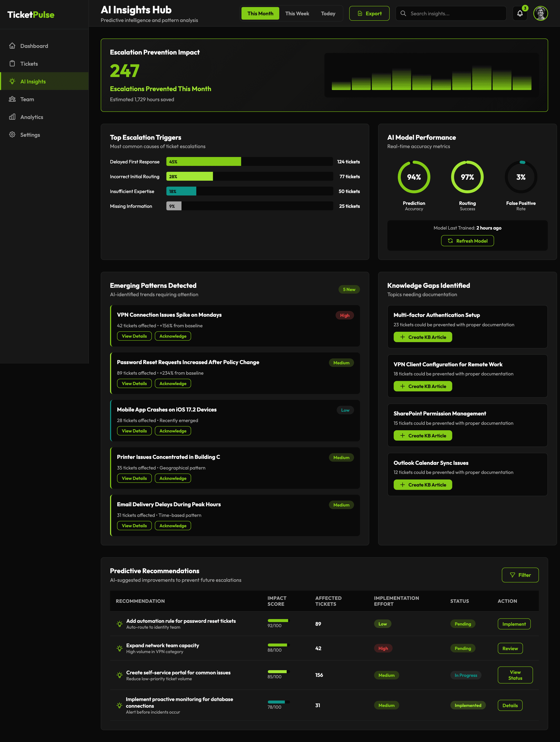Select the Tickets clipboard icon in sidebar

tap(12, 63)
